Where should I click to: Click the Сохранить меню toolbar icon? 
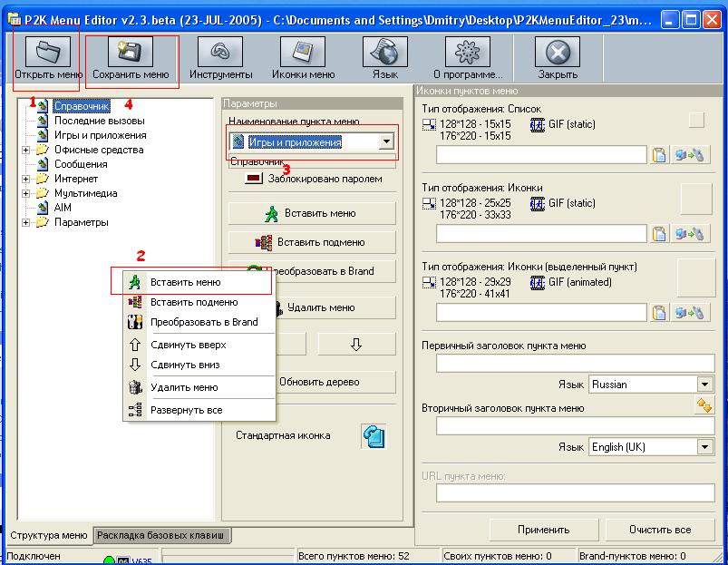pos(131,52)
